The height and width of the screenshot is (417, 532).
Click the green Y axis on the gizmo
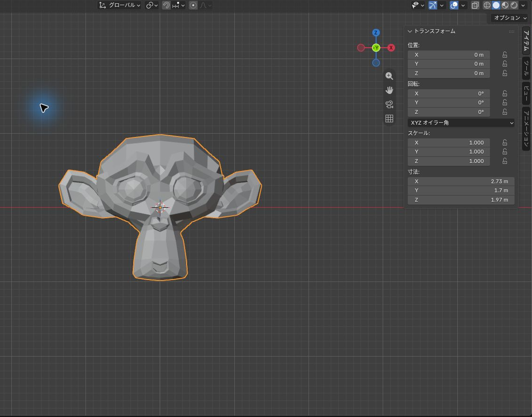tap(376, 48)
